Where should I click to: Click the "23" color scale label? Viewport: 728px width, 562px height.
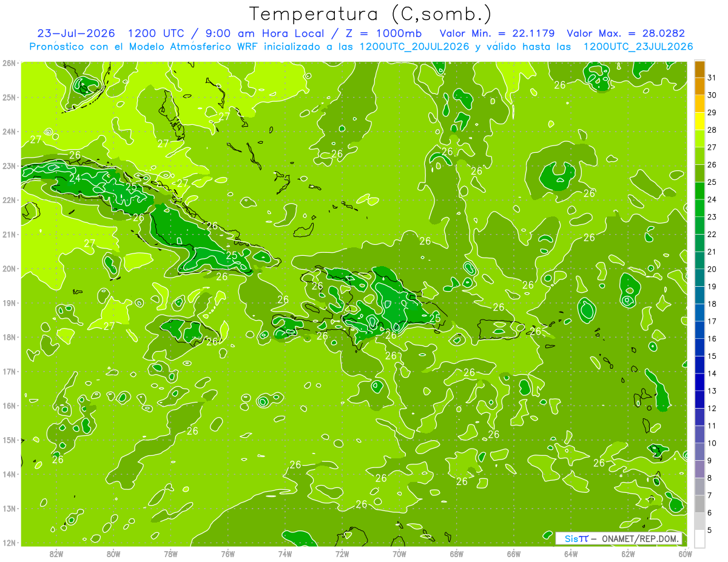[712, 217]
